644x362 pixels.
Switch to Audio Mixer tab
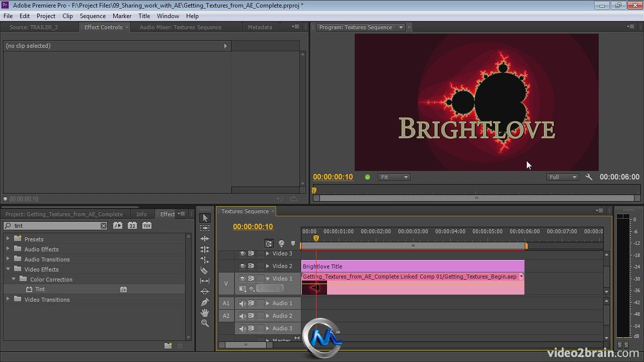(180, 27)
